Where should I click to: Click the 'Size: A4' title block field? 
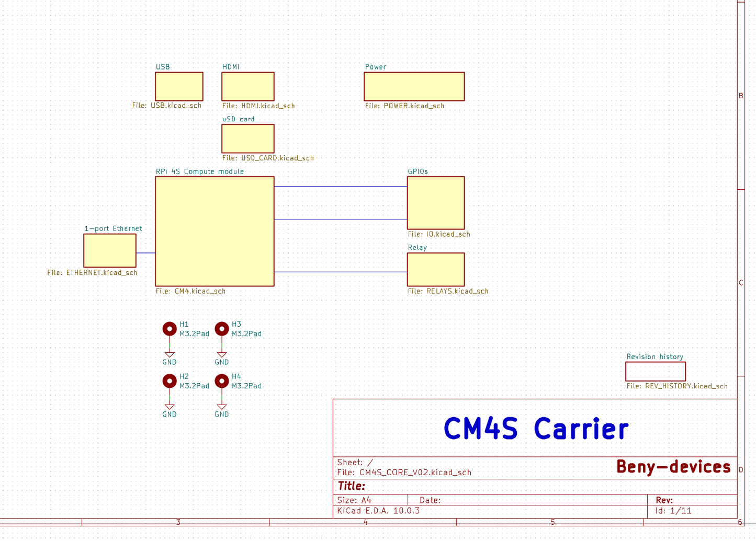tap(354, 500)
